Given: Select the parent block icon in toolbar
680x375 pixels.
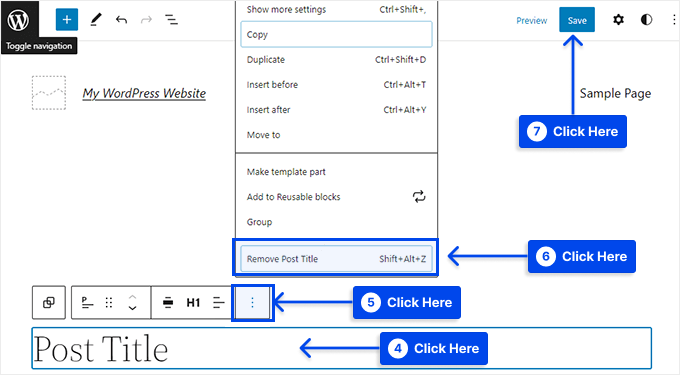Looking at the screenshot, I should pyautogui.click(x=49, y=302).
